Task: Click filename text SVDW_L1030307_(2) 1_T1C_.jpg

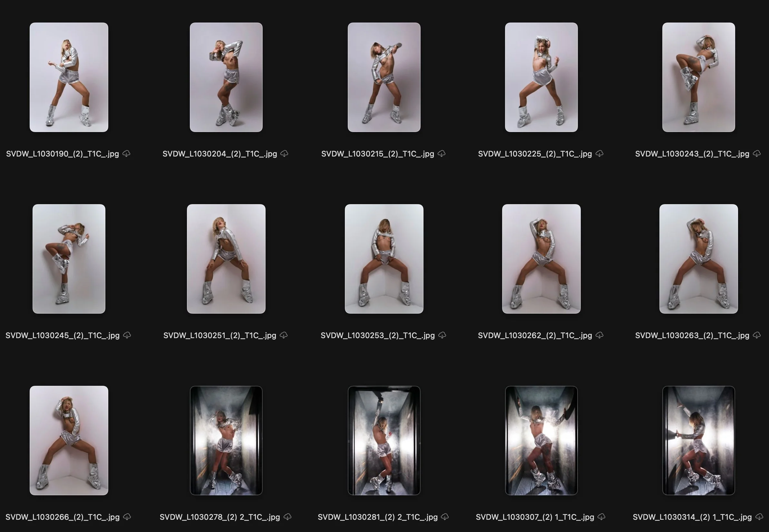Action: click(535, 517)
